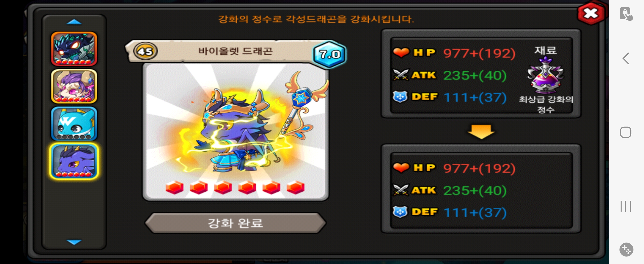644x264 pixels.
Task: Tap the ATK crossed swords icon in top stats
Action: [x=401, y=75]
